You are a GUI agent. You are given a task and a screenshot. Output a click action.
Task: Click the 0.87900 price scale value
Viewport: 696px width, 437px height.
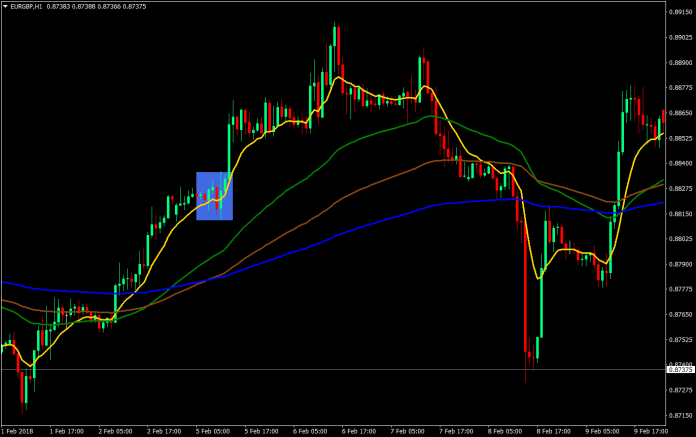680,264
